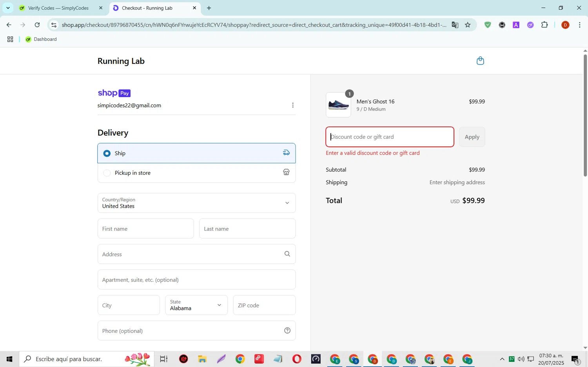
Task: Go back to the previous page
Action: click(x=9, y=25)
